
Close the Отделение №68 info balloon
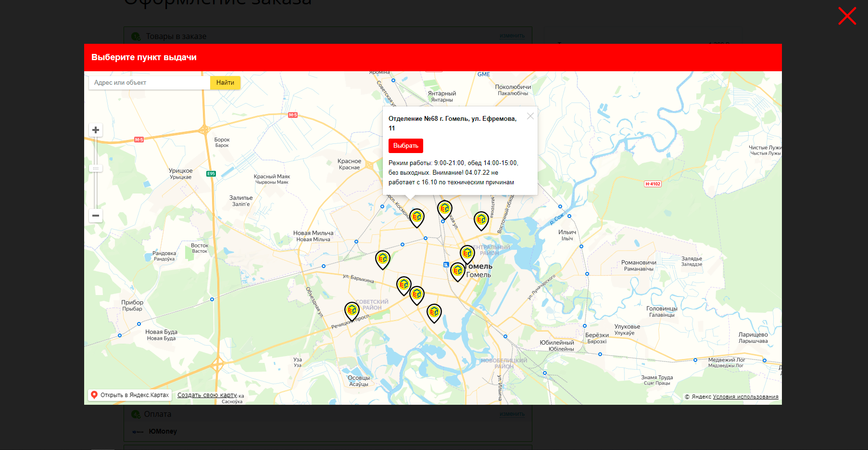(x=530, y=116)
